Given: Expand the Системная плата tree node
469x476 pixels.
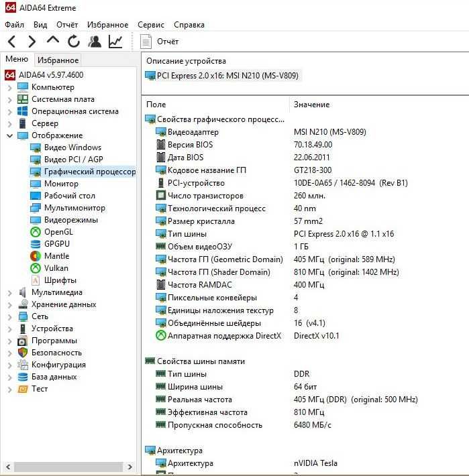Looking at the screenshot, I should click(x=9, y=100).
